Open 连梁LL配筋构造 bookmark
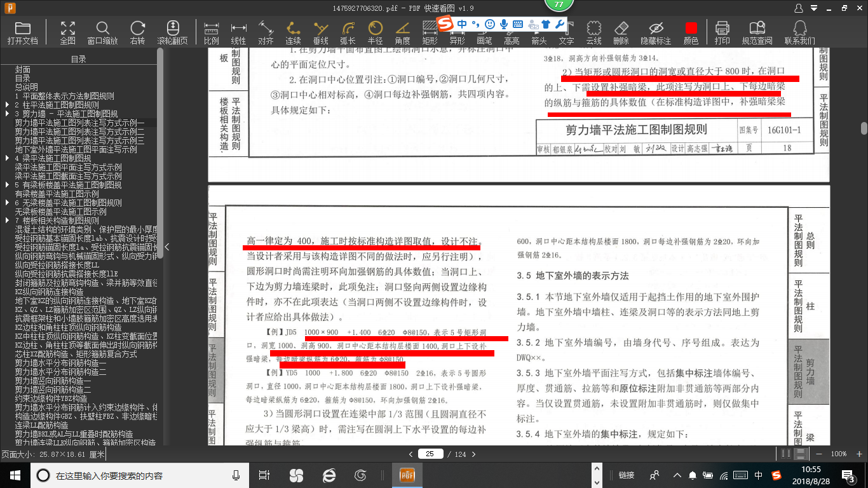 pos(42,425)
